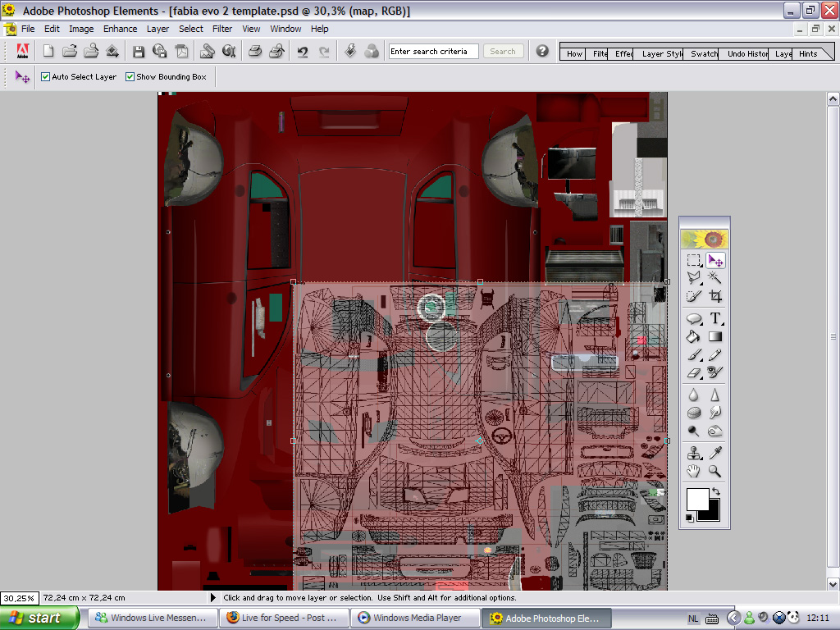The width and height of the screenshot is (840, 630).
Task: Open the background color picker
Action: (713, 514)
